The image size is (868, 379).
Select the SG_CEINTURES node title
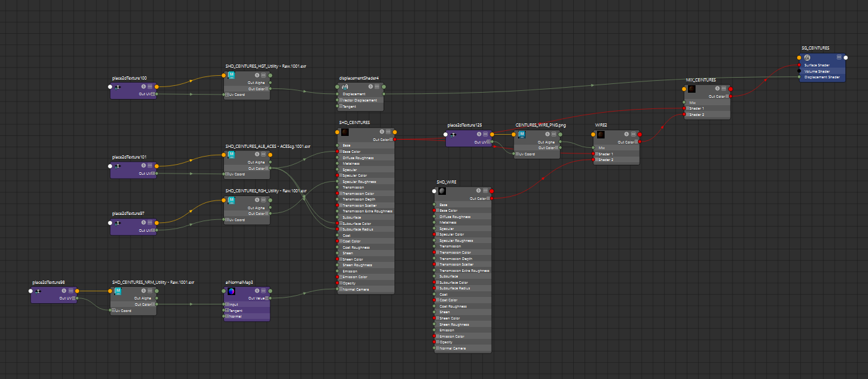tap(815, 48)
